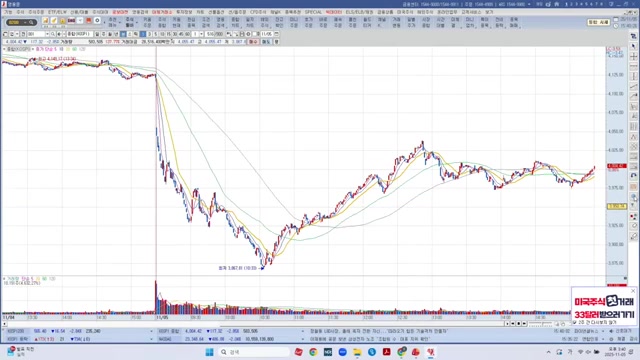Open dropdown next to the interval value 1
The image size is (640, 360).
(x=201, y=34)
